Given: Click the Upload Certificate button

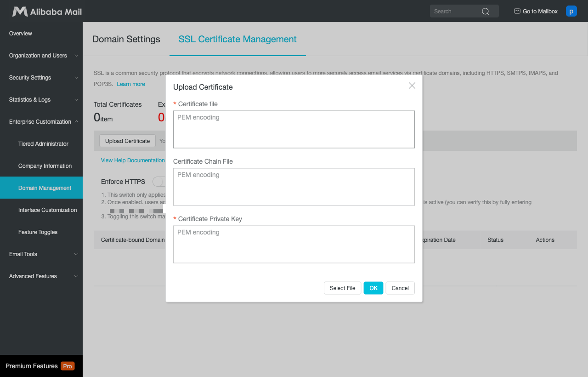Looking at the screenshot, I should click(127, 141).
